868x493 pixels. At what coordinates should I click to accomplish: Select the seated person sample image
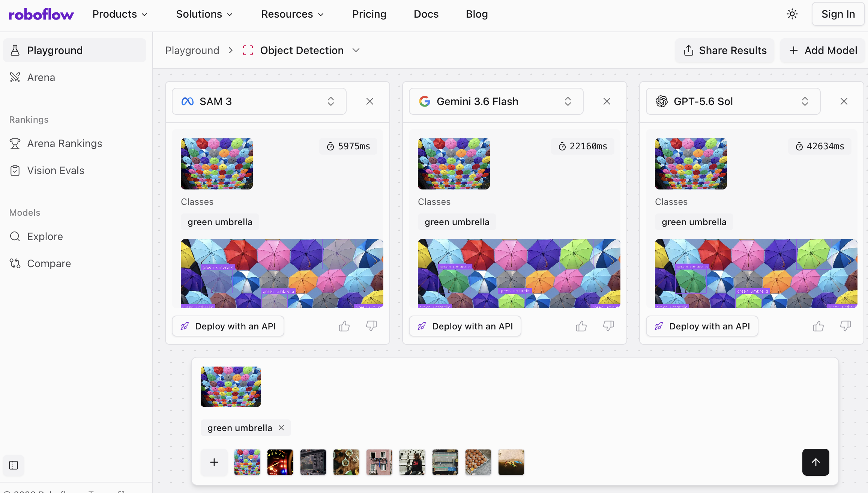(x=412, y=462)
